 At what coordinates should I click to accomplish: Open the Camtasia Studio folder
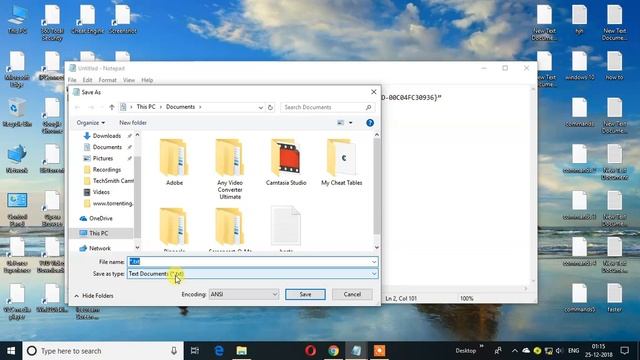(286, 162)
